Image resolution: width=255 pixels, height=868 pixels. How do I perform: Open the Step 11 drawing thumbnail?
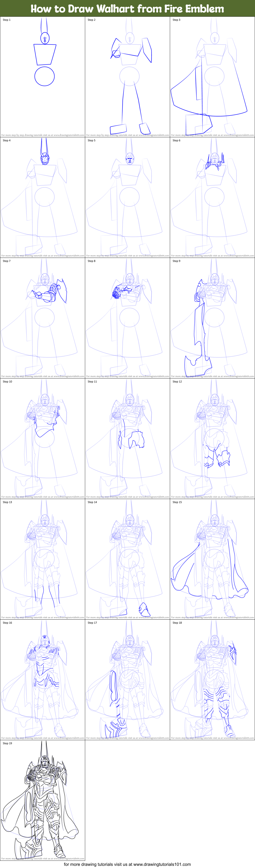click(x=127, y=439)
